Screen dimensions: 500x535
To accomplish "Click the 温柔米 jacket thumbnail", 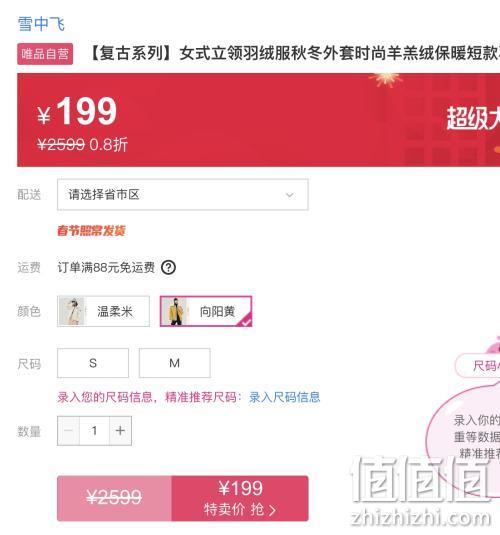I will coord(71,311).
